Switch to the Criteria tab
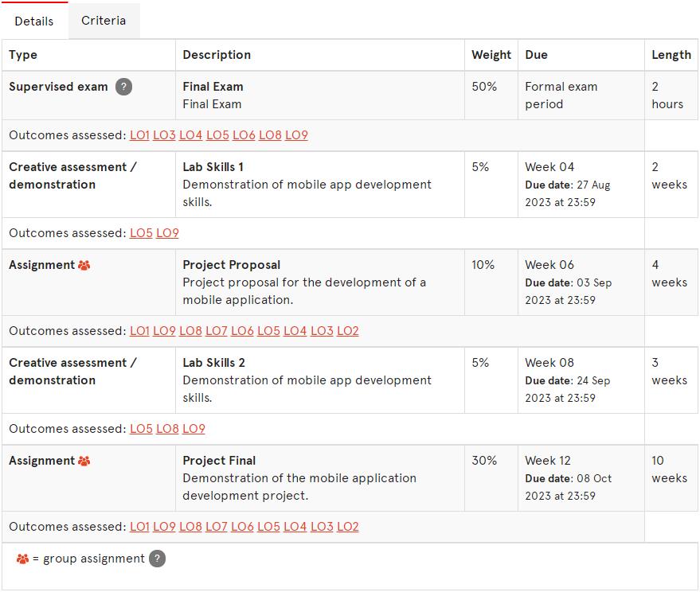This screenshot has width=700, height=592. (104, 21)
